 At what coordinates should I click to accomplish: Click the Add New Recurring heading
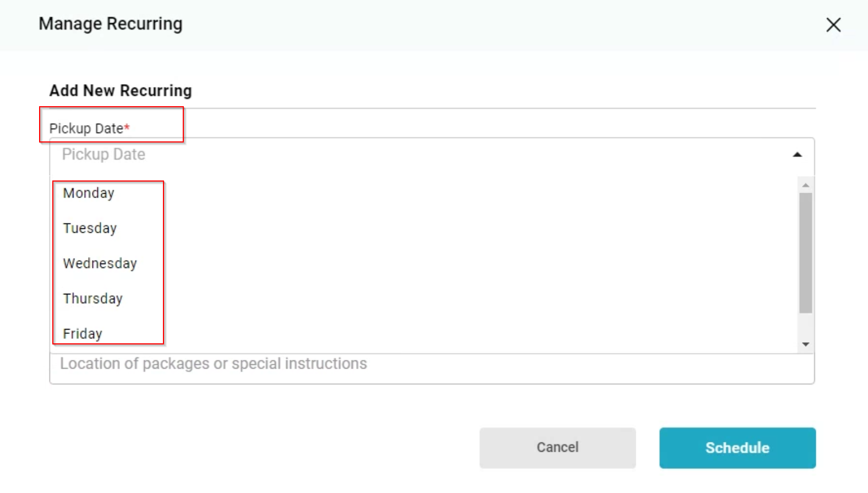click(x=121, y=91)
